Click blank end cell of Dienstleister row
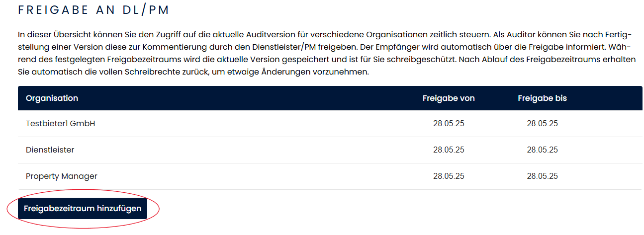Image resolution: width=644 pixels, height=235 pixels. [612, 150]
